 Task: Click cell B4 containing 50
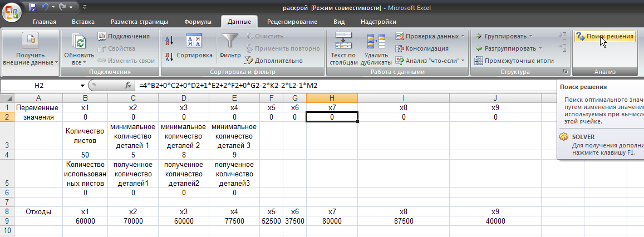tap(85, 155)
